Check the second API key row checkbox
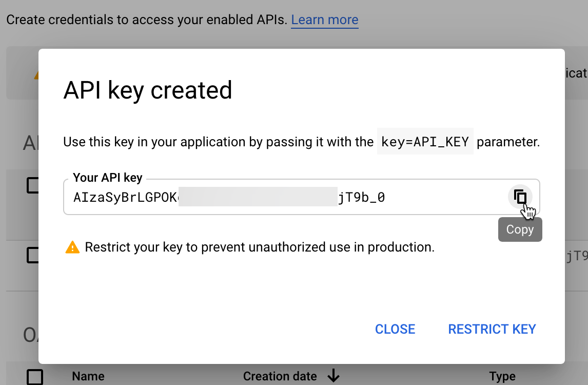Viewport: 588px width, 385px height. click(32, 255)
